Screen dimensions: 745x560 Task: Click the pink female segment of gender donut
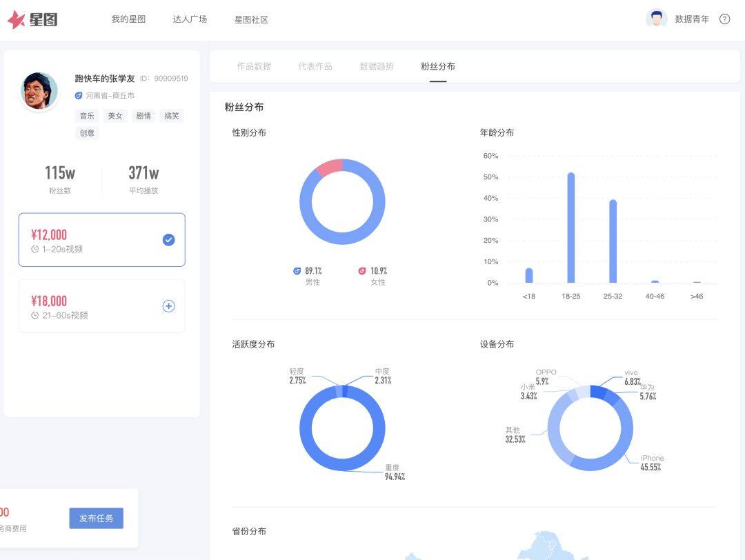click(329, 167)
